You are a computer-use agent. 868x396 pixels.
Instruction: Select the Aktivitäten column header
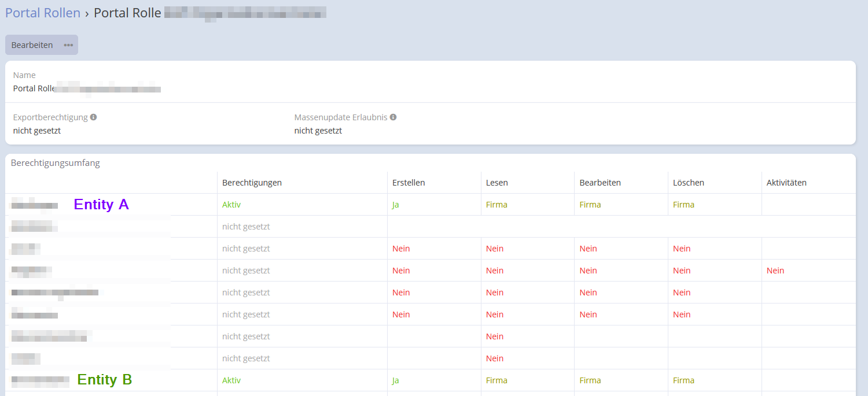click(x=786, y=183)
